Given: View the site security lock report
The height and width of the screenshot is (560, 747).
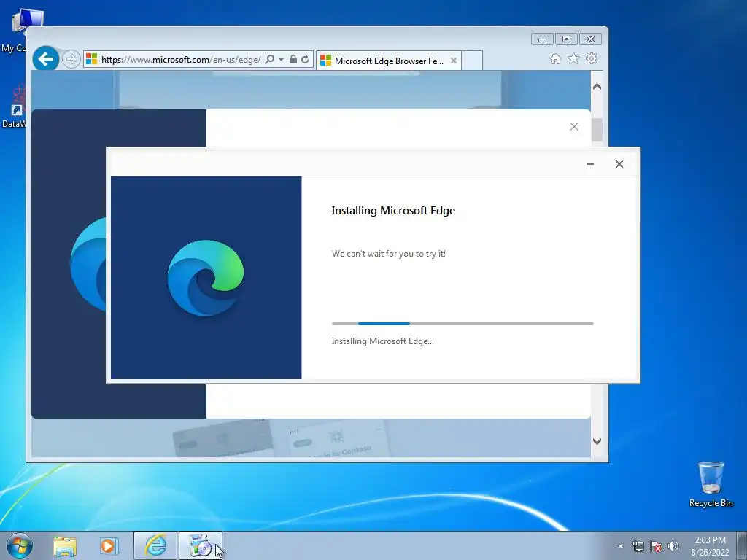Looking at the screenshot, I should point(293,60).
